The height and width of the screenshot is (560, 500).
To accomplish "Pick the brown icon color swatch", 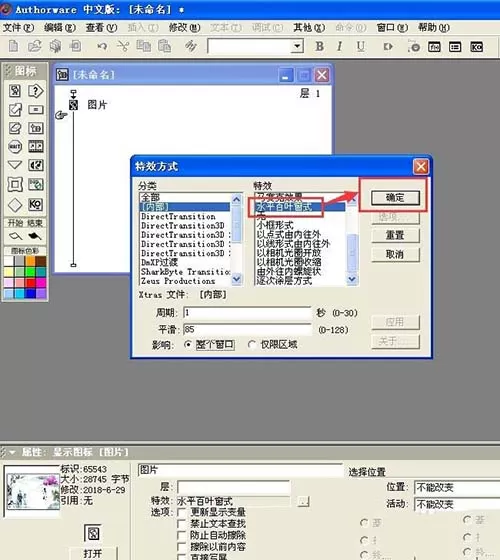I will click(x=41, y=261).
